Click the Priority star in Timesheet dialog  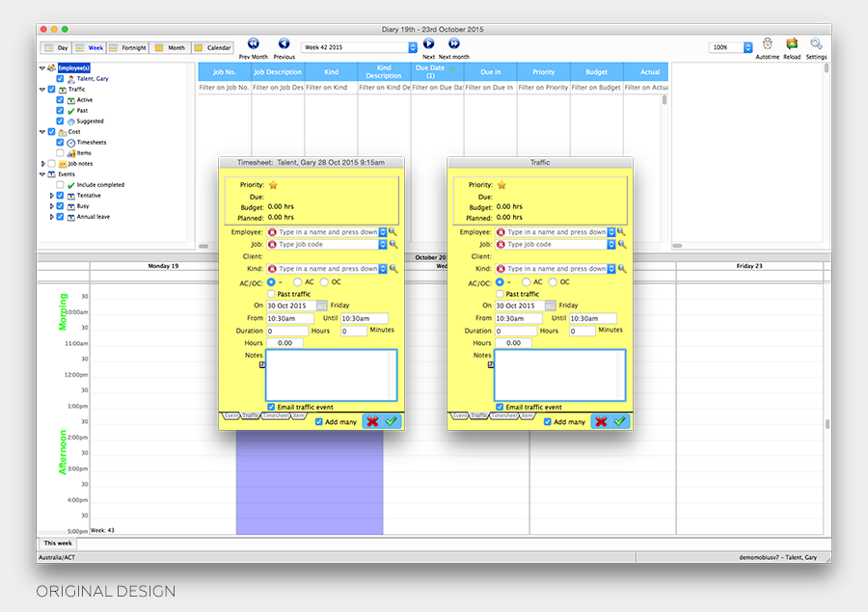coord(273,185)
